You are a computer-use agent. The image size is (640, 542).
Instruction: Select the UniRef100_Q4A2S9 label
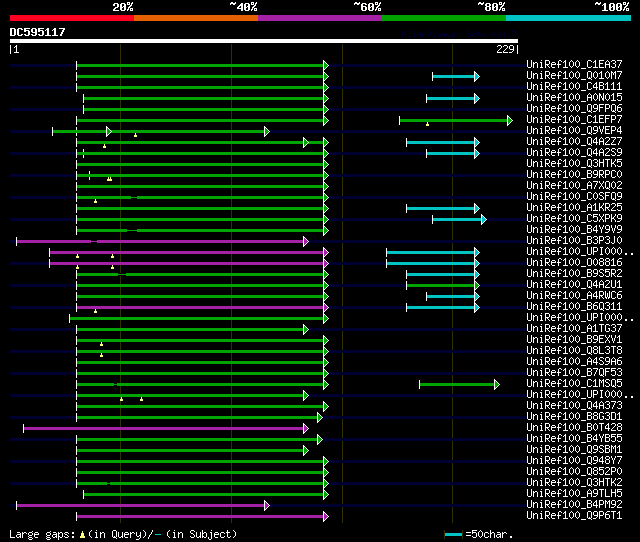coord(574,153)
